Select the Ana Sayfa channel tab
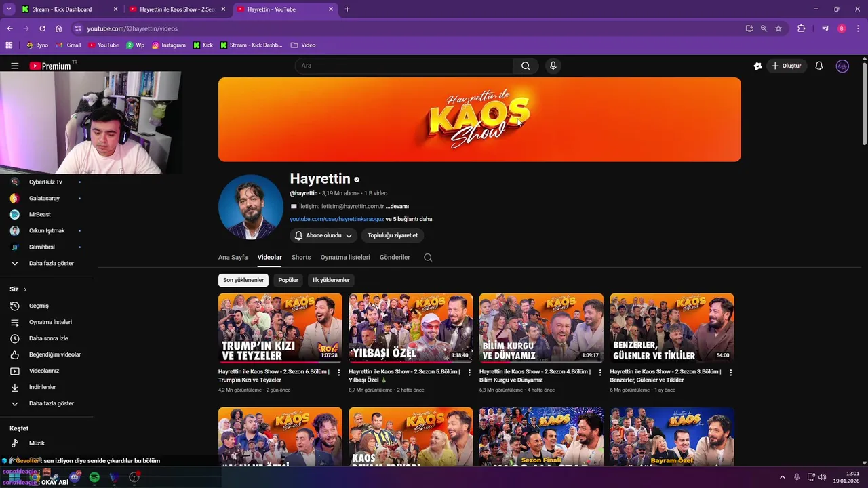The image size is (868, 488). (x=233, y=258)
